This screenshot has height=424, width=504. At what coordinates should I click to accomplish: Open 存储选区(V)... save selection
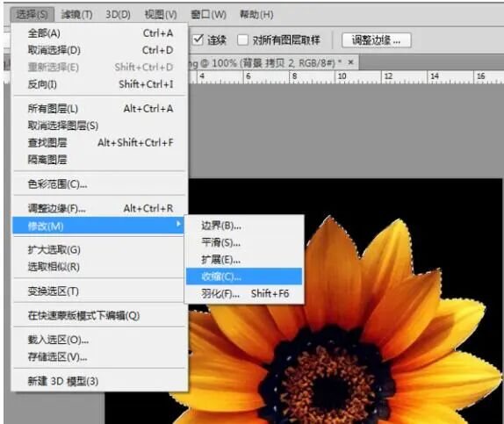coord(100,356)
